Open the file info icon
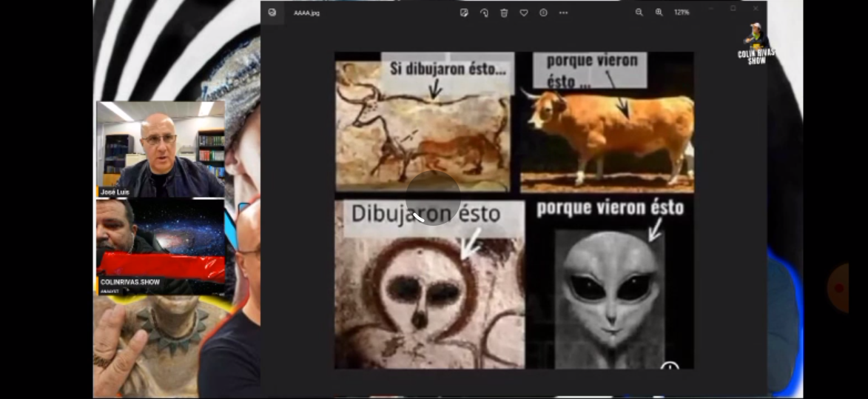This screenshot has height=399, width=868. tap(544, 12)
